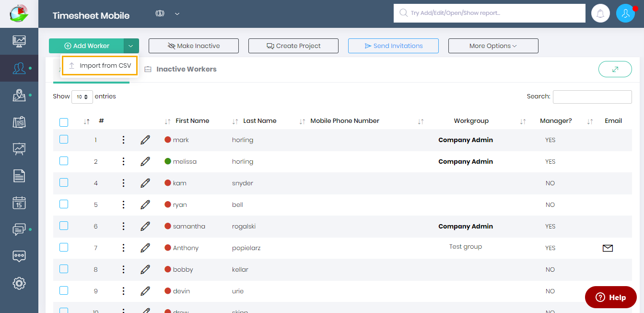The image size is (644, 313).
Task: Open the user profile avatar icon
Action: (x=625, y=13)
